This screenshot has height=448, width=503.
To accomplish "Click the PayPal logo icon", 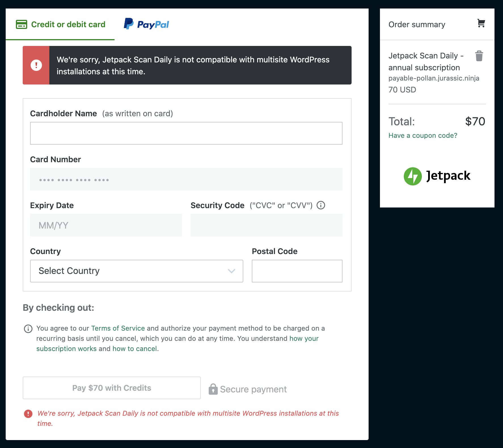I will (128, 24).
